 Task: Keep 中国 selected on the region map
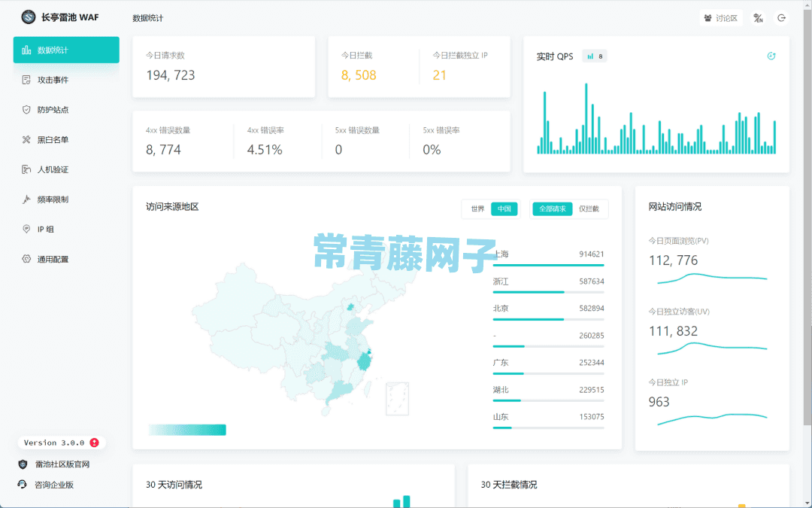point(504,208)
